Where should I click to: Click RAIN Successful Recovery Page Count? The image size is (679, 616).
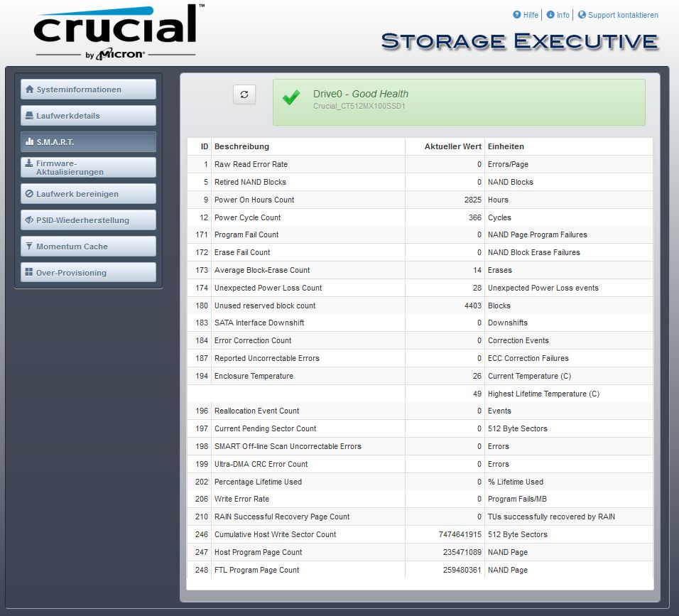pos(282,517)
